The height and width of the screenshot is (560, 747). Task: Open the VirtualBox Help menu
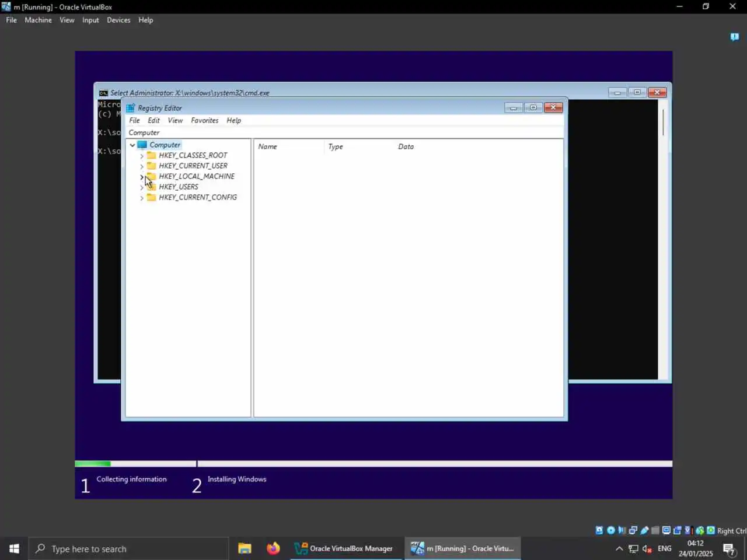[145, 20]
